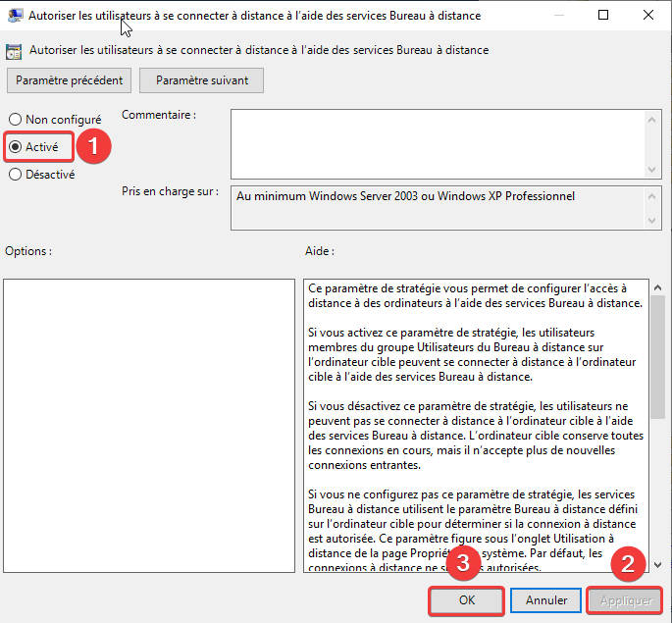Screen dimensions: 672x623
Task: Confirm with the OK button
Action: click(x=467, y=599)
